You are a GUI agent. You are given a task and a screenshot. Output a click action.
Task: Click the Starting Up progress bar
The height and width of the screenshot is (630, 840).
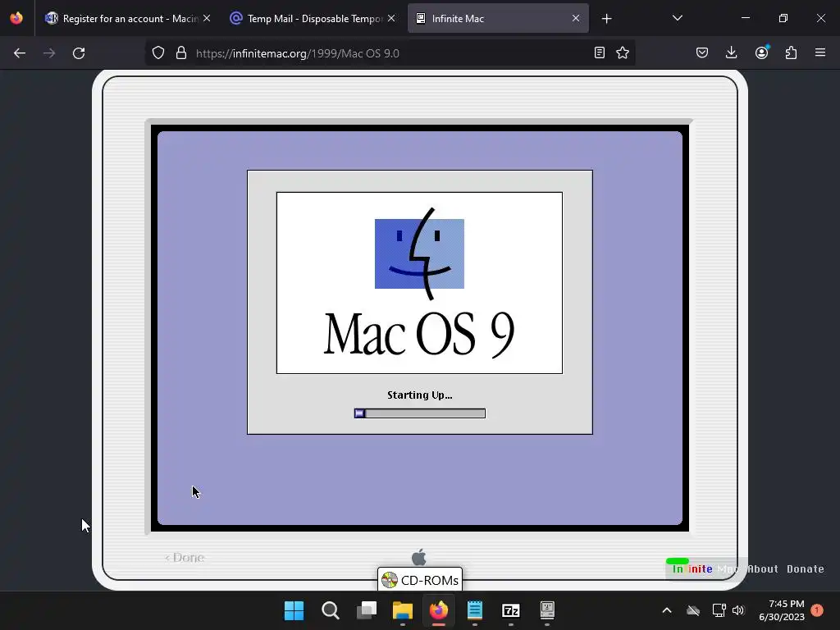click(x=419, y=413)
